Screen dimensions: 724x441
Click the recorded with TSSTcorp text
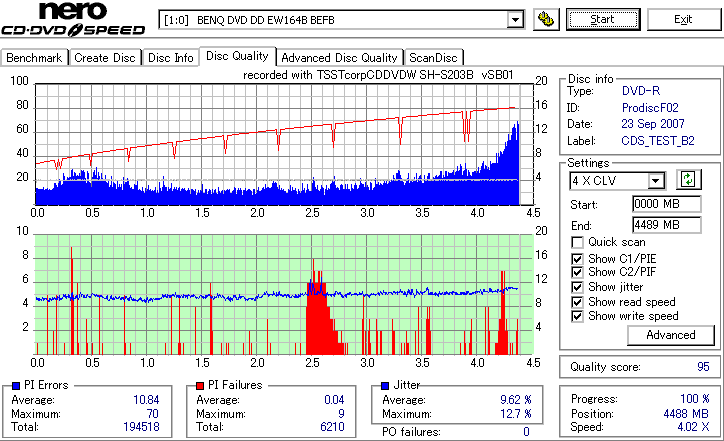point(378,75)
